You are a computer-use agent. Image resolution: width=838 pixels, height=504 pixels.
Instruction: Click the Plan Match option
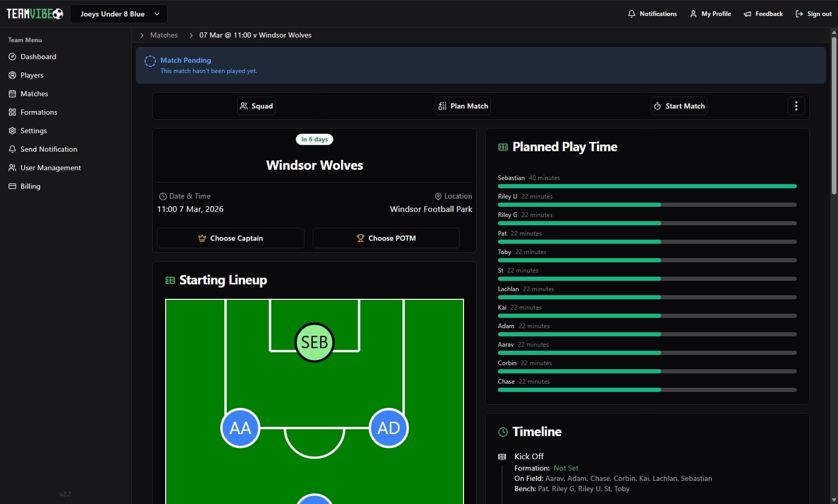pyautogui.click(x=463, y=106)
